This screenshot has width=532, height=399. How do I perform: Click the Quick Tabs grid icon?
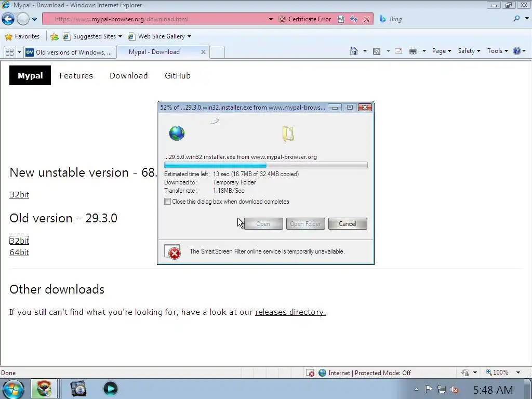click(9, 52)
